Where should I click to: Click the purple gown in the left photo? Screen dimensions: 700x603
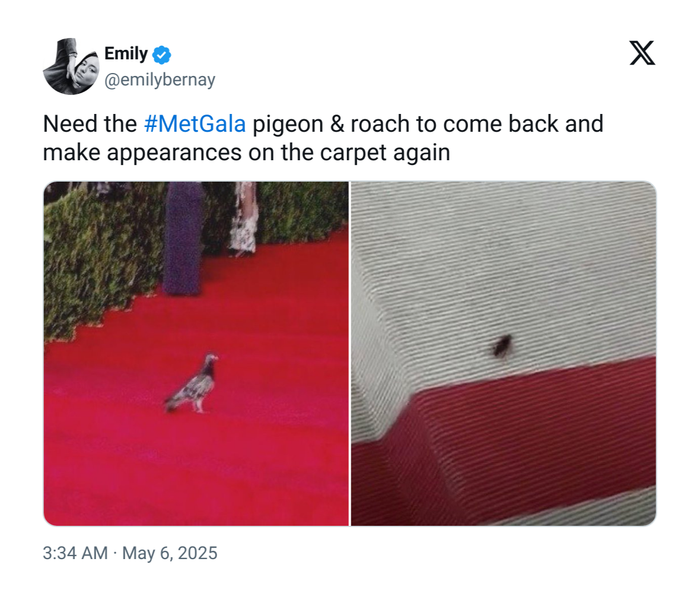click(183, 238)
